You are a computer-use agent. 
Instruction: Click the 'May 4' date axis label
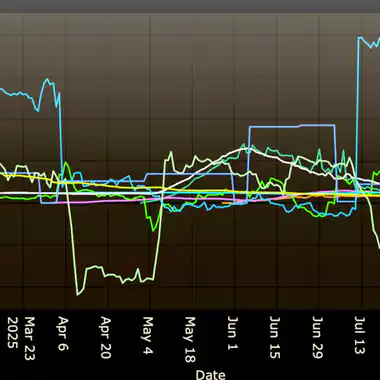pyautogui.click(x=148, y=336)
